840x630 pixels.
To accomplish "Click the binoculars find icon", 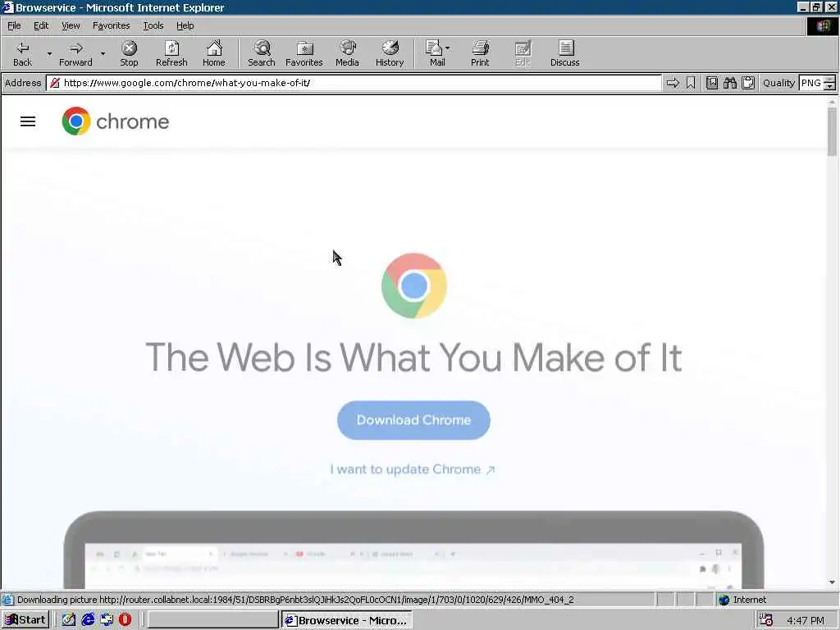I will (x=729, y=83).
